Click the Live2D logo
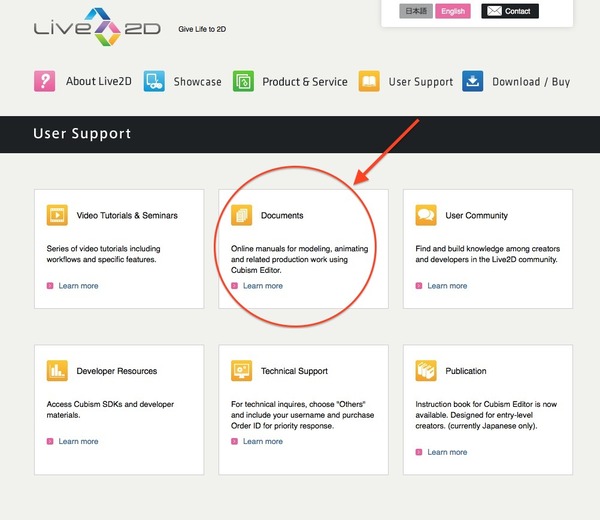 pos(97,27)
